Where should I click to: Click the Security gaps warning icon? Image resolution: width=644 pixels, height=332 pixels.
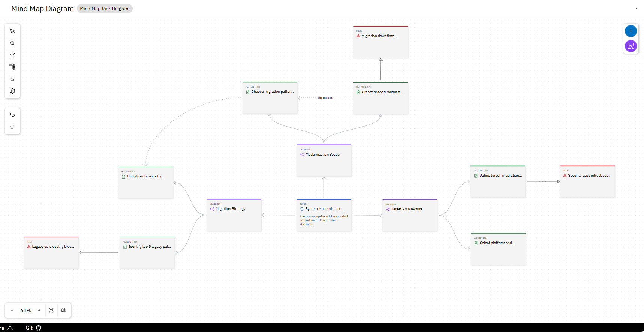point(565,176)
